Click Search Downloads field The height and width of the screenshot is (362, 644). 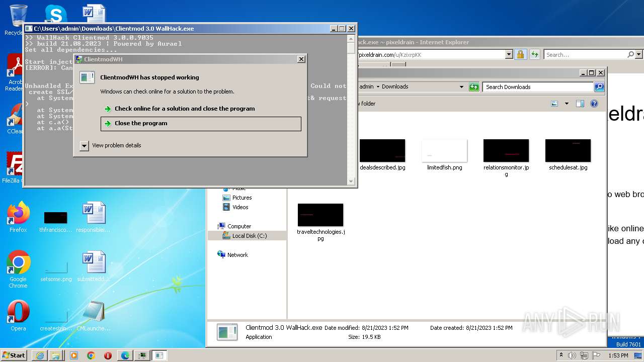pos(537,87)
